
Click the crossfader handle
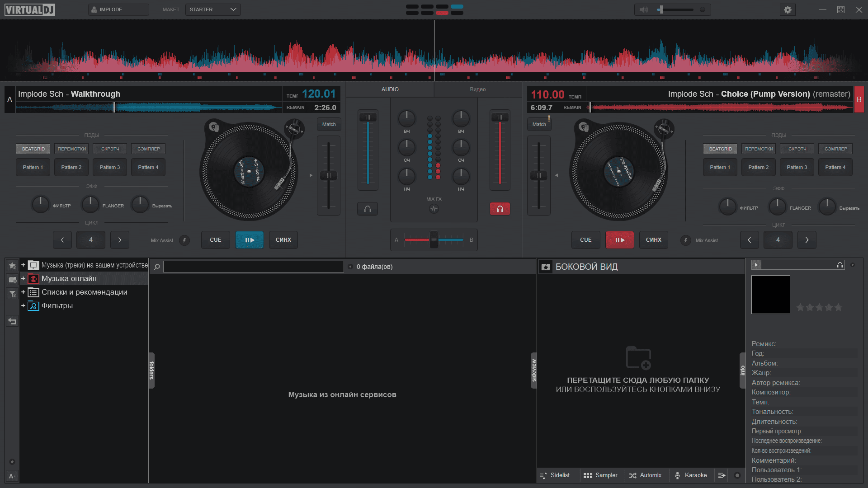tap(434, 239)
